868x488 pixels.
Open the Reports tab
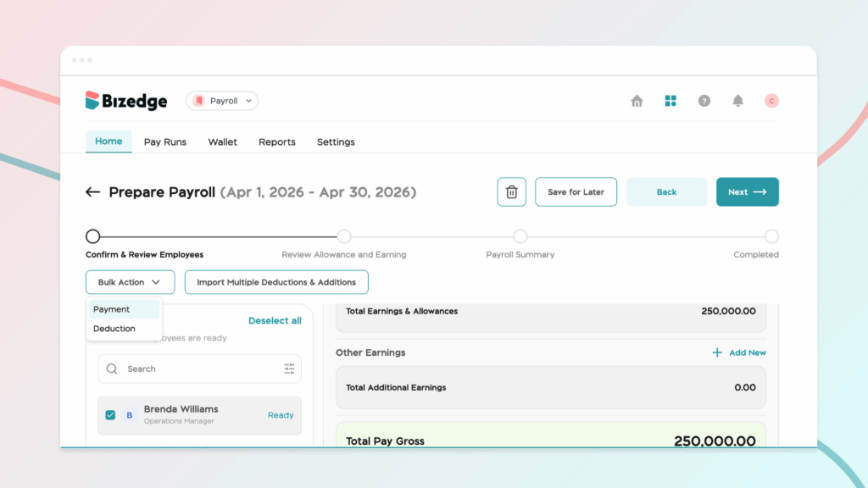coord(277,142)
